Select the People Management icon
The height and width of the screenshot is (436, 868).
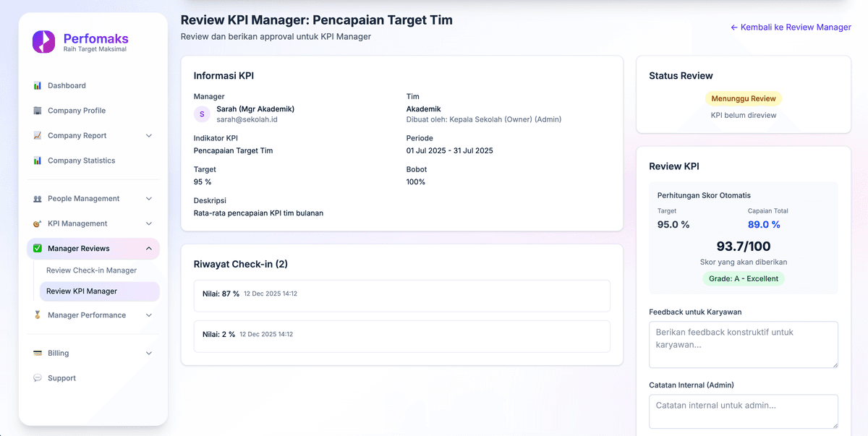click(38, 198)
